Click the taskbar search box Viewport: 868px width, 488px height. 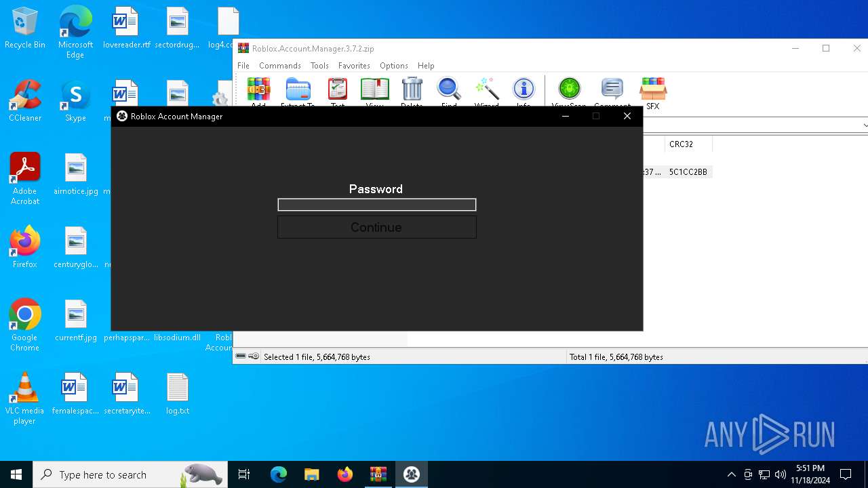pyautogui.click(x=130, y=474)
